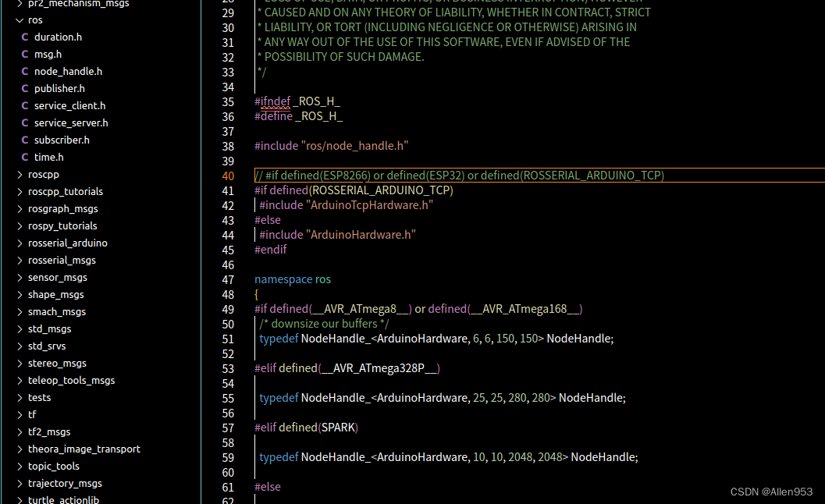Click the C icon next to subscriber.h
This screenshot has width=825, height=504.
(x=25, y=140)
